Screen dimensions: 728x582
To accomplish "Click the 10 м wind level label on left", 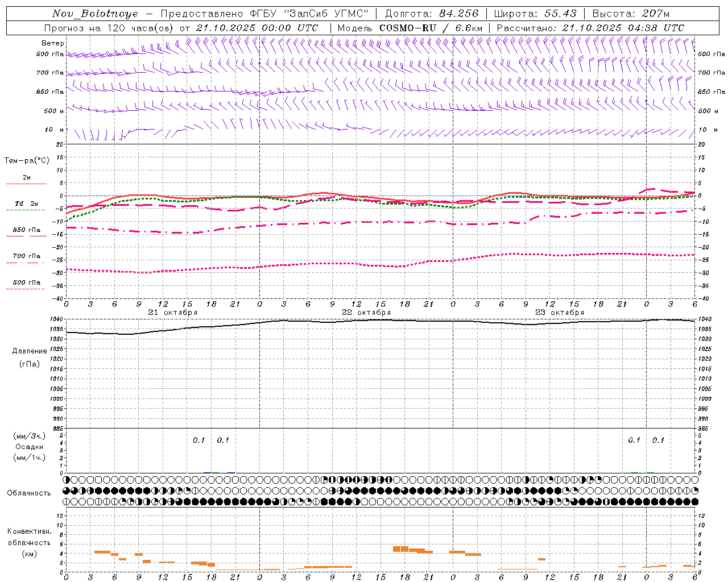I will click(x=54, y=130).
